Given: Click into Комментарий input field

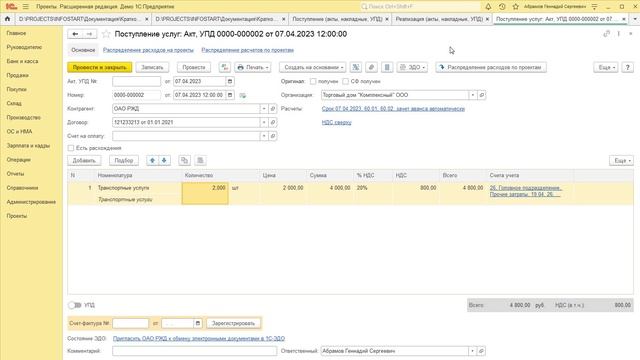Looking at the screenshot, I should [x=195, y=351].
